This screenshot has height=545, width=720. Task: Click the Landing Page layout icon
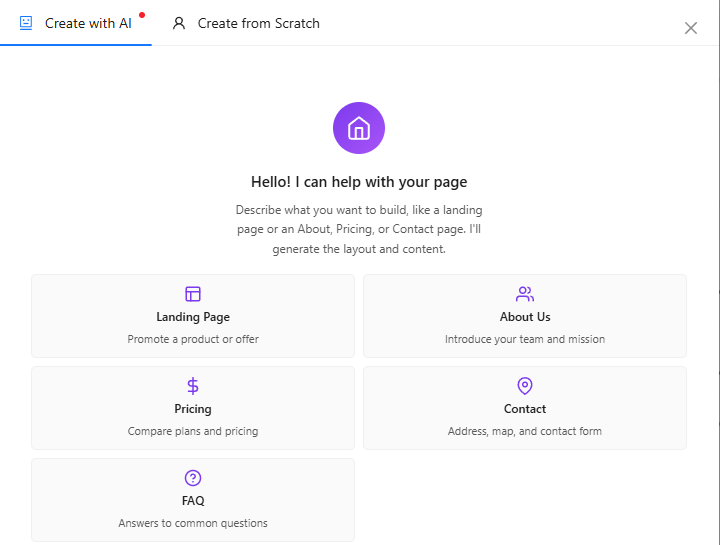pyautogui.click(x=193, y=294)
